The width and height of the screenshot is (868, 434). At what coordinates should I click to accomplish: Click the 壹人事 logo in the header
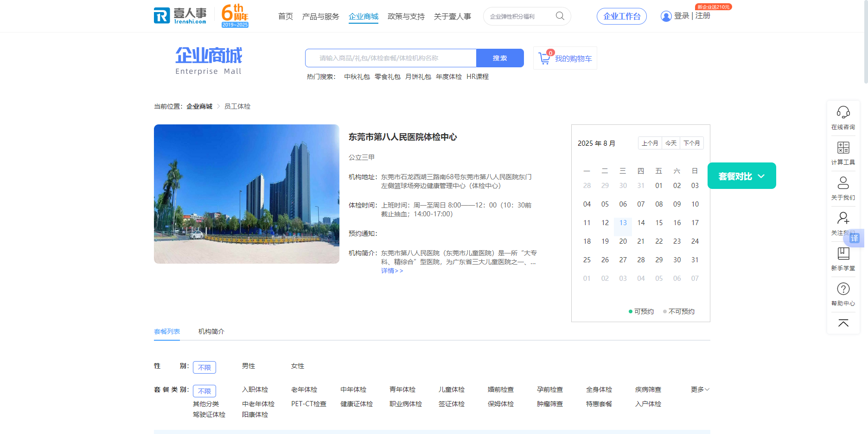(x=180, y=16)
